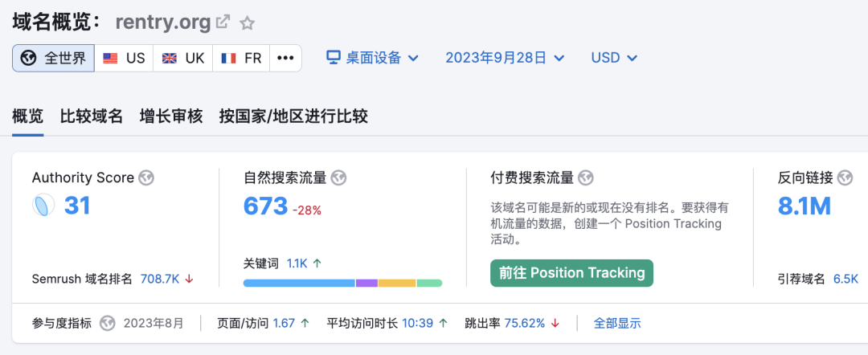Open backlinks value 8.1M
The width and height of the screenshot is (868, 355).
(x=805, y=206)
